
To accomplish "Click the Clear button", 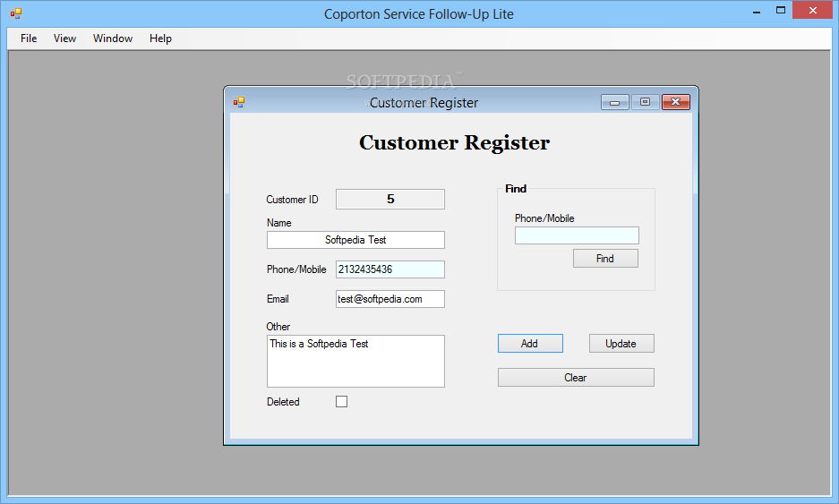I will (576, 377).
